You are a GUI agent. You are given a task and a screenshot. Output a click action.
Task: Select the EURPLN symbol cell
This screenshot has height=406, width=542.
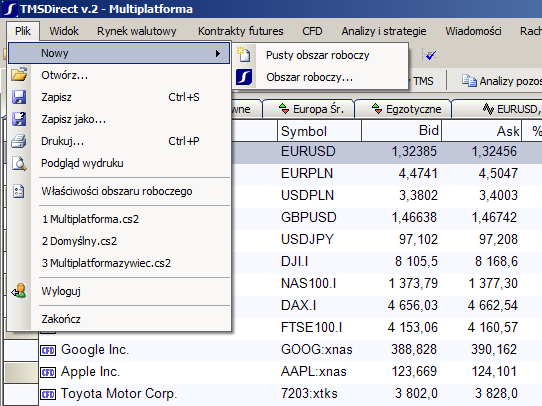(307, 173)
